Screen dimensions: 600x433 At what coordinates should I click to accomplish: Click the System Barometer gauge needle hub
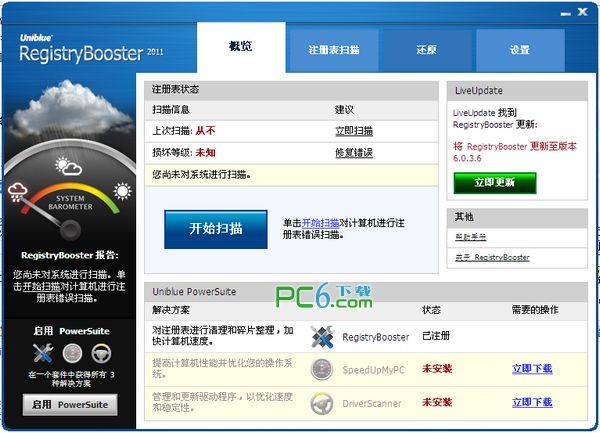click(70, 230)
